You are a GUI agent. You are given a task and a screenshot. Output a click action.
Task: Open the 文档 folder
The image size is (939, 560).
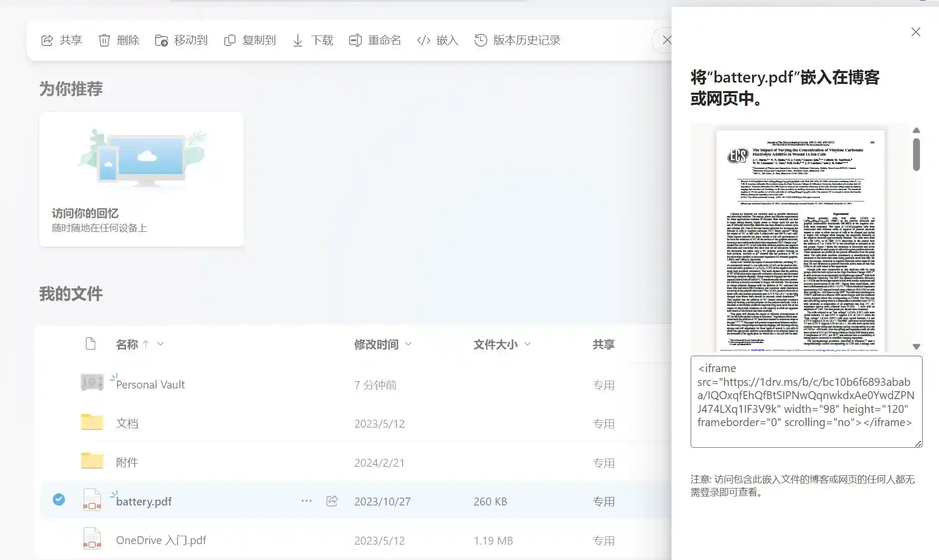(127, 423)
